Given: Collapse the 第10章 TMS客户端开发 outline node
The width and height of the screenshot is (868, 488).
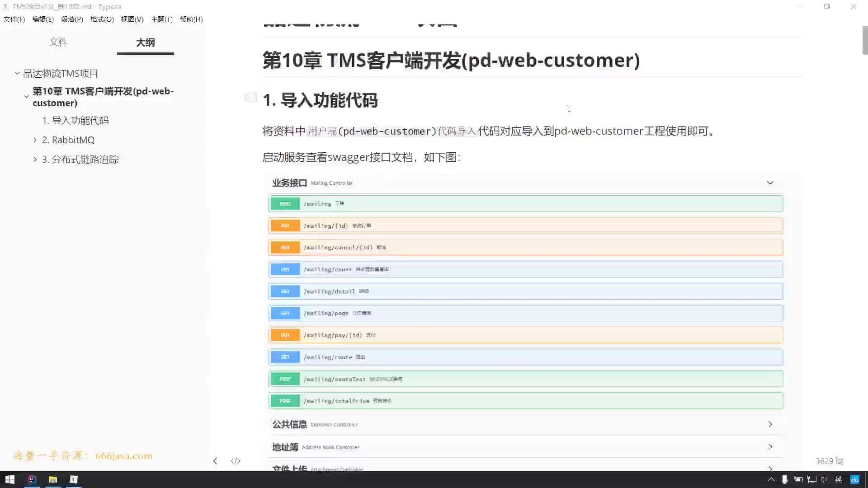Looking at the screenshot, I should click(27, 96).
